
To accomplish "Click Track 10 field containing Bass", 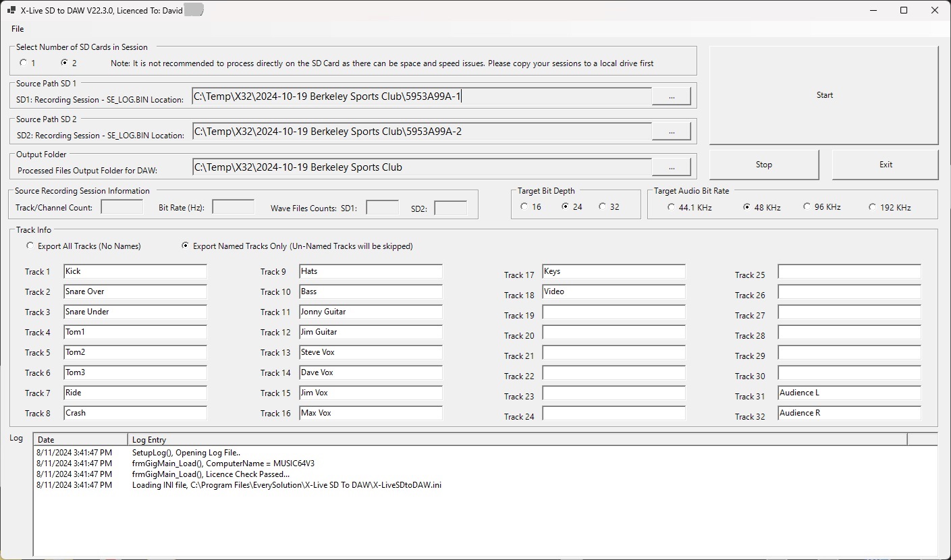I will click(371, 291).
